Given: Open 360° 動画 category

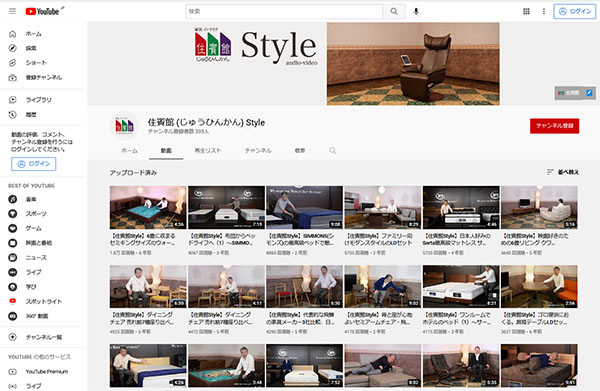Looking at the screenshot, I should tap(42, 316).
